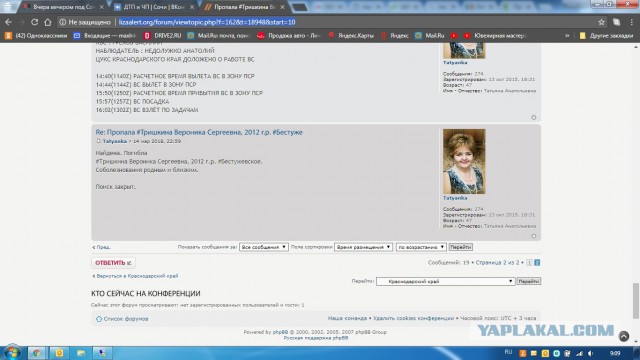Open post title 'Re: Пропала #Тришкина Вероника Сергеевна'

(199, 132)
